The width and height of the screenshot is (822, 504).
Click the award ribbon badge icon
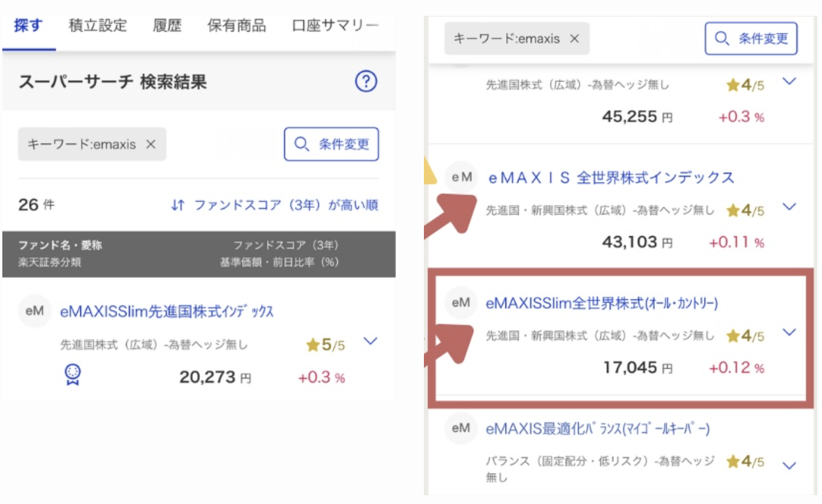[x=73, y=374]
